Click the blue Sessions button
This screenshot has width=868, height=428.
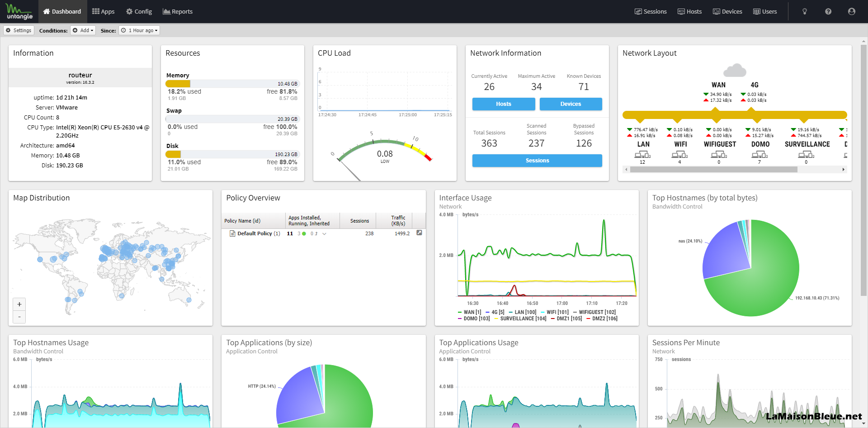[x=537, y=161]
